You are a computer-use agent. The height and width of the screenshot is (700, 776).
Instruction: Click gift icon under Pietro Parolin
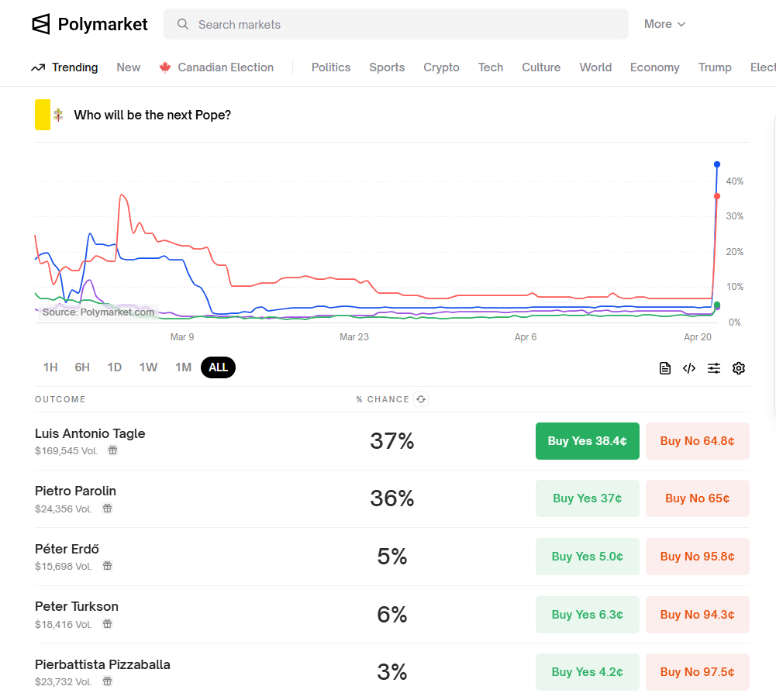(x=108, y=509)
